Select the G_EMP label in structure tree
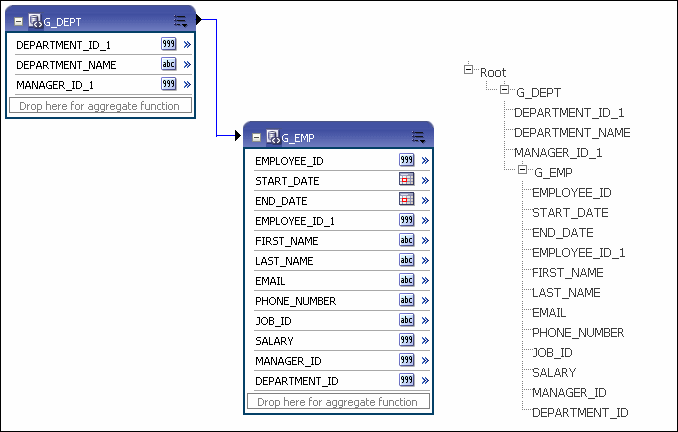The width and height of the screenshot is (678, 432). tap(553, 173)
